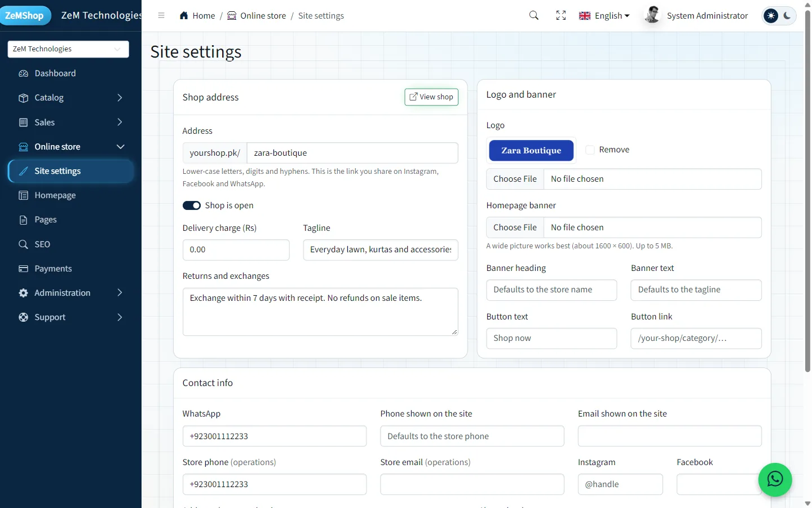Screen dimensions: 812x508
Task: Open the Pages menu item
Action: click(71, 220)
